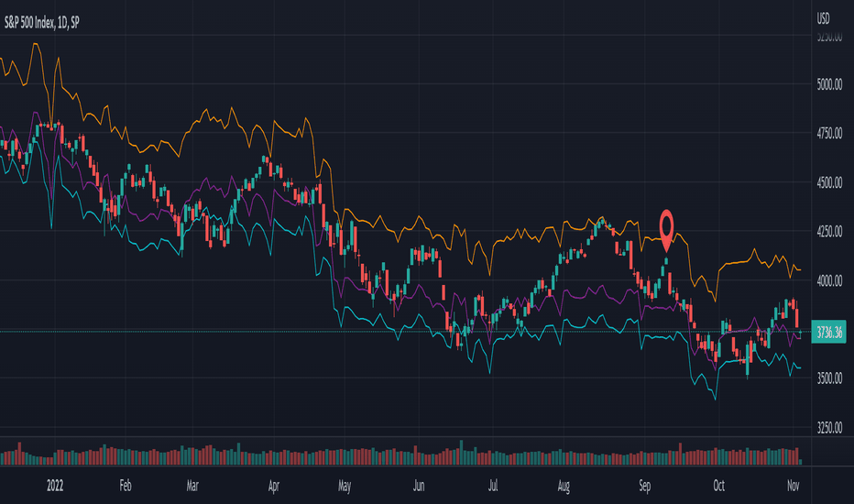
Task: Click the Oct label on time axis
Action: pos(719,485)
